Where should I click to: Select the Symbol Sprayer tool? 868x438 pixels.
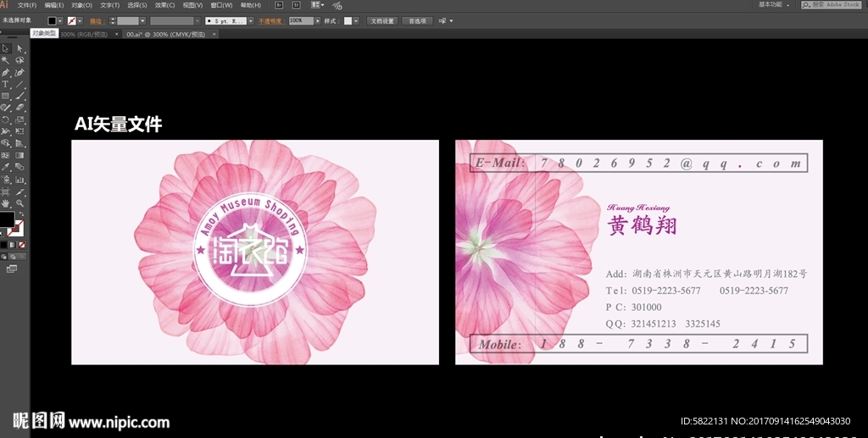pyautogui.click(x=6, y=180)
